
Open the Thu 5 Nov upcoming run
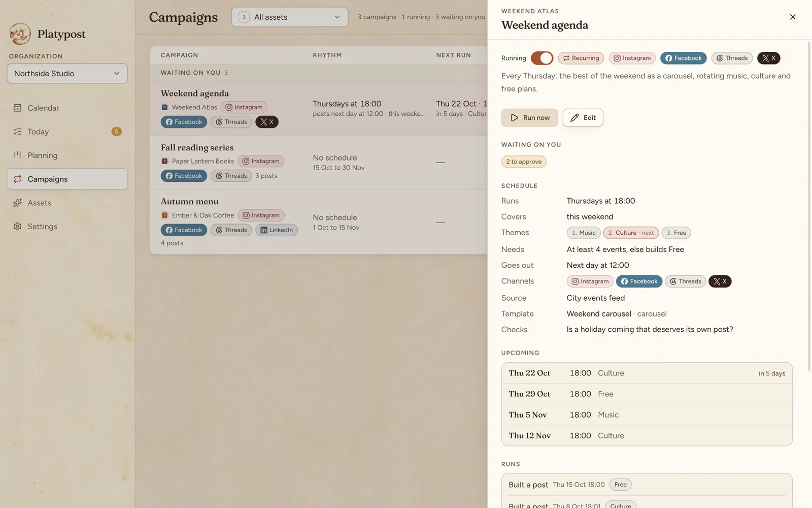647,415
